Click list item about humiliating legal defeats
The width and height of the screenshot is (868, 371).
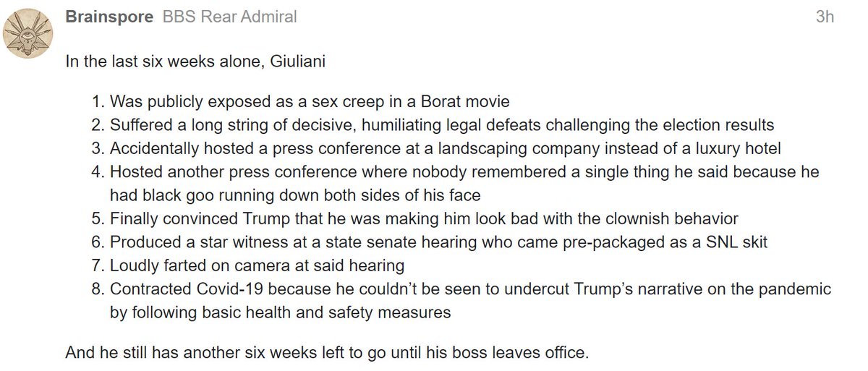coord(441,124)
